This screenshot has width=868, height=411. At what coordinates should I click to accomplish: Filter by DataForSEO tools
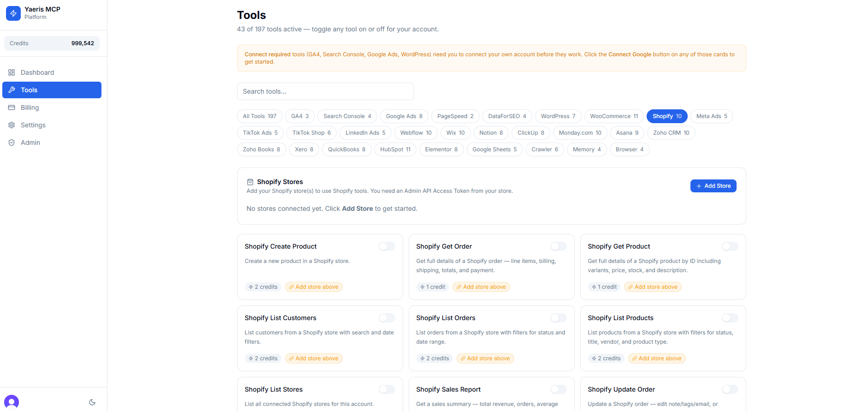pyautogui.click(x=507, y=116)
